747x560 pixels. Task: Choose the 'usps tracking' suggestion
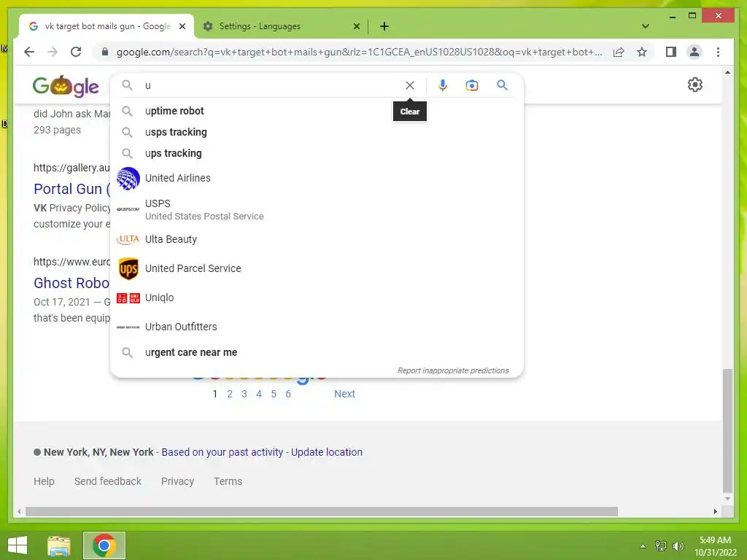point(317,132)
